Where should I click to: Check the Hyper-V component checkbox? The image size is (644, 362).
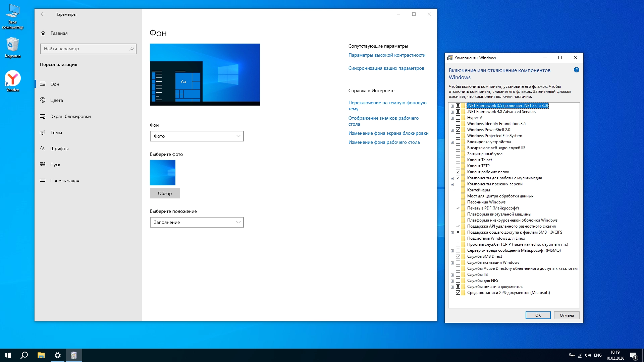click(458, 118)
